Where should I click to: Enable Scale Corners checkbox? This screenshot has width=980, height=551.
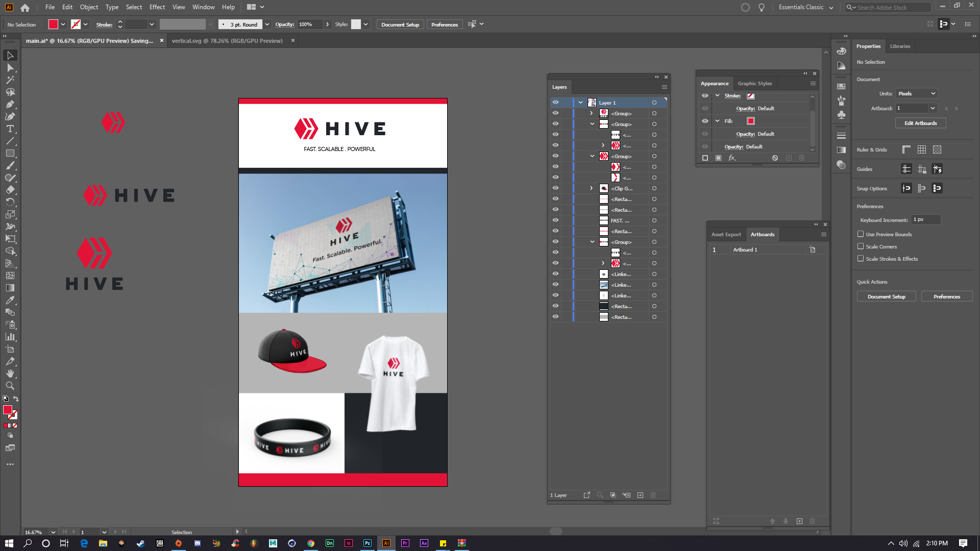coord(861,246)
